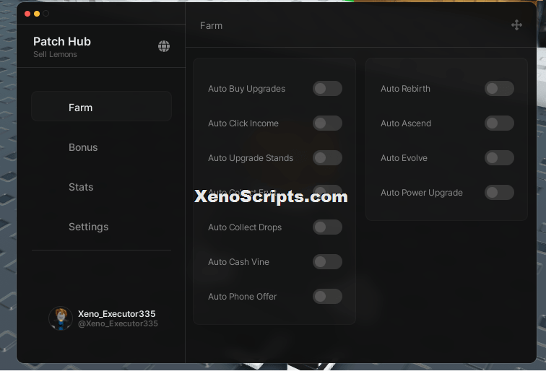The image size is (546, 392).
Task: Enable the Auto Rebirth toggle
Action: [x=499, y=88]
